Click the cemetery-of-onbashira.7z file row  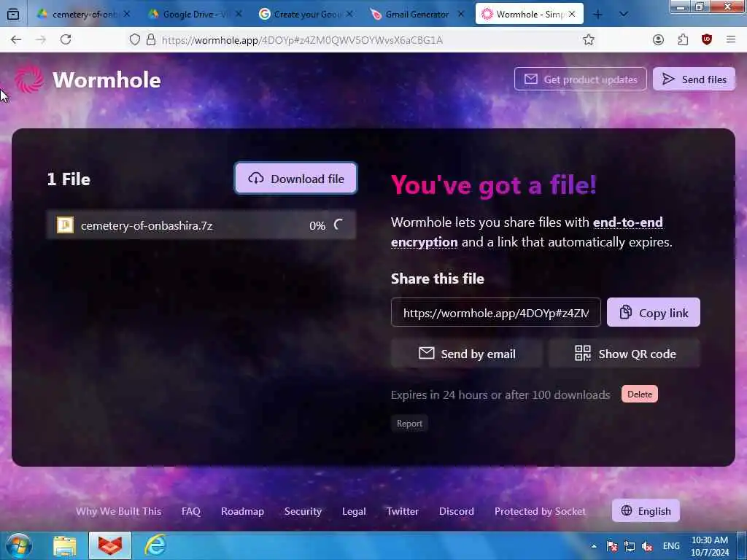click(201, 225)
